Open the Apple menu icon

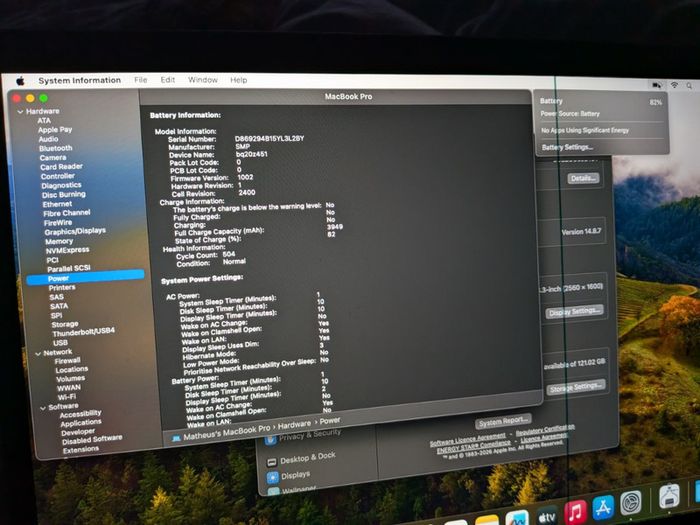20,81
